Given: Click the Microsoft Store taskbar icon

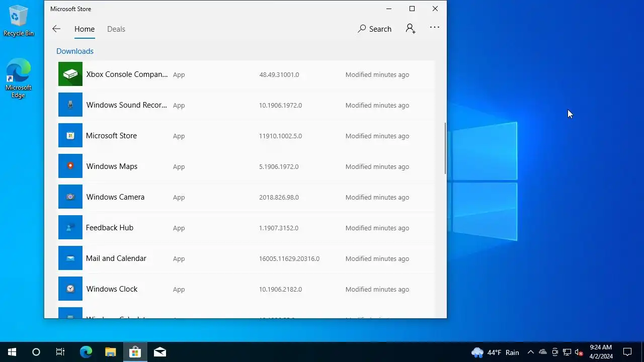Looking at the screenshot, I should (135, 352).
